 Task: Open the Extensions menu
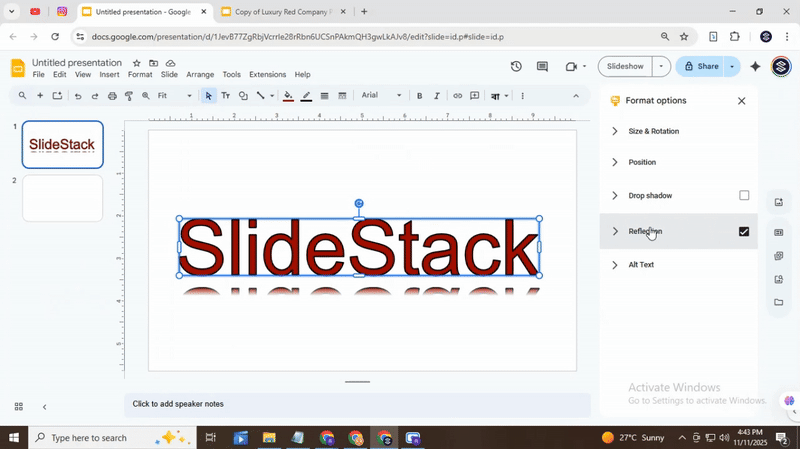click(x=267, y=75)
